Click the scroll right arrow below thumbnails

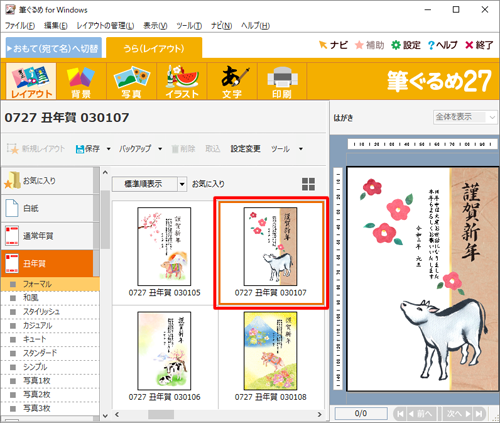(319, 415)
